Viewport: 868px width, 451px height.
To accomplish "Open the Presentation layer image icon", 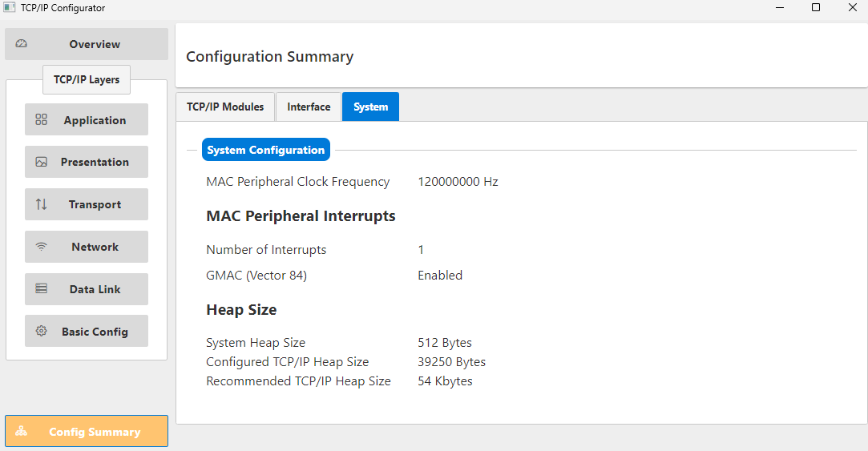I will coord(42,162).
